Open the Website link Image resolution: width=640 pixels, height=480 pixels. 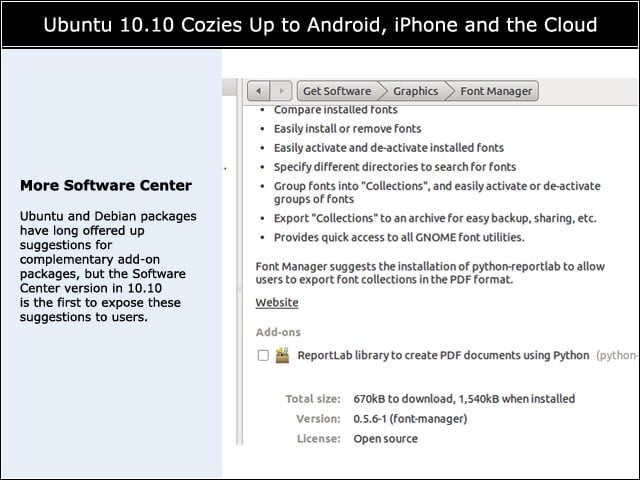click(277, 302)
